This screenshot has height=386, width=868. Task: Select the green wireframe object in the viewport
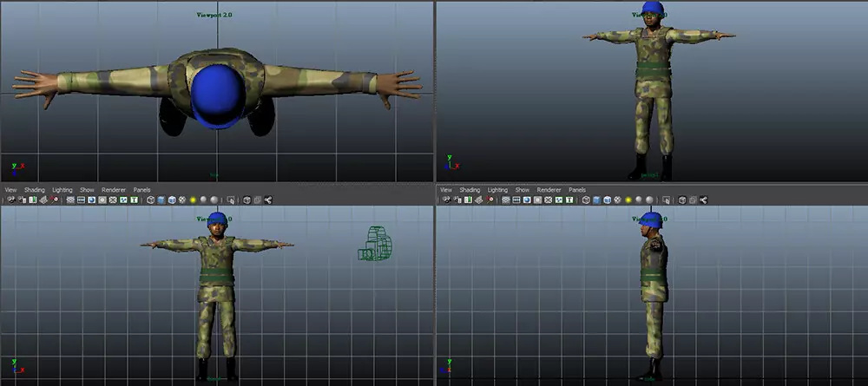tap(373, 244)
